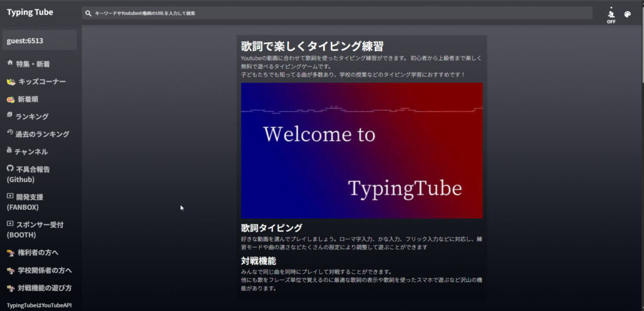Click the icon beside 対戦機能の遊び方
Screen dimensions: 644x311
pyautogui.click(x=11, y=288)
